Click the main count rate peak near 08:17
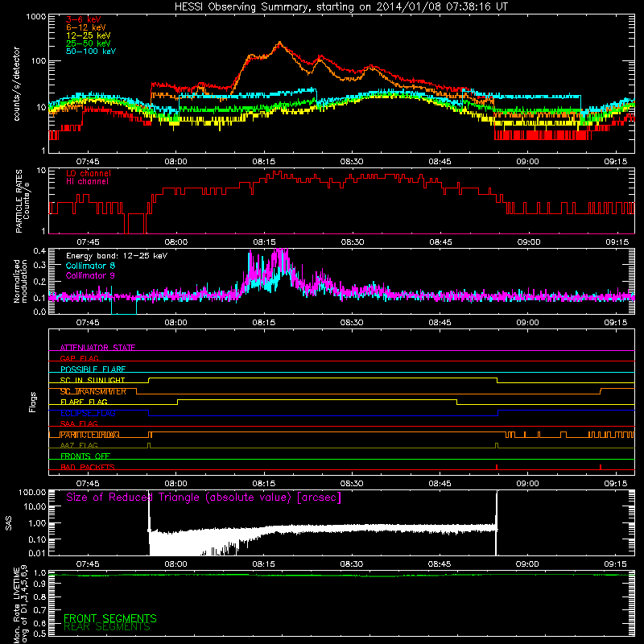 coord(279,43)
